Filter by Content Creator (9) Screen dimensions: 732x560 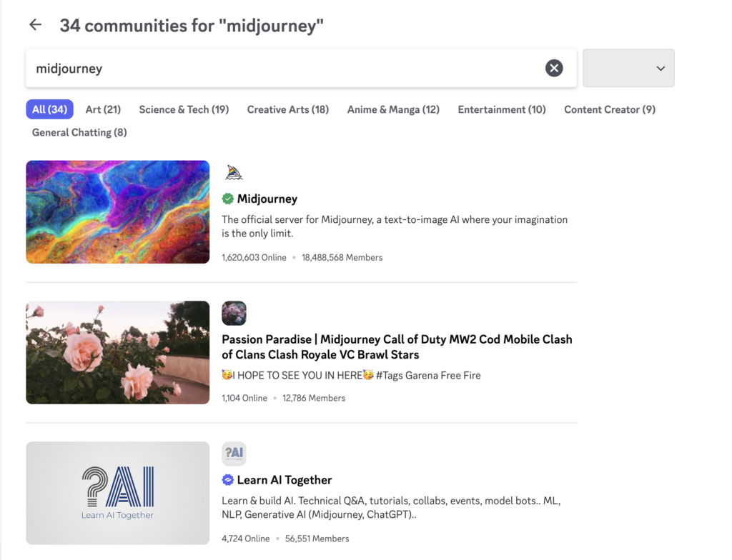[x=610, y=109]
